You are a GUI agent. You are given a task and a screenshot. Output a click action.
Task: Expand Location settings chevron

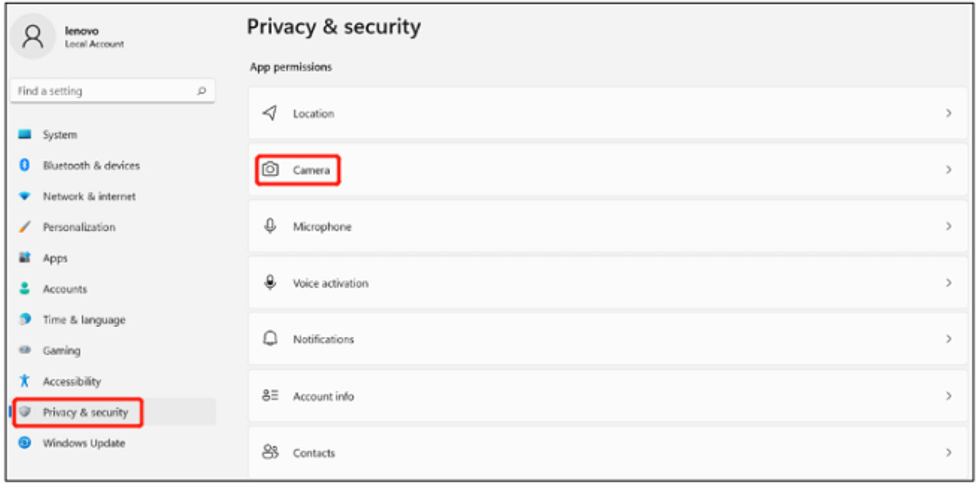tap(949, 113)
